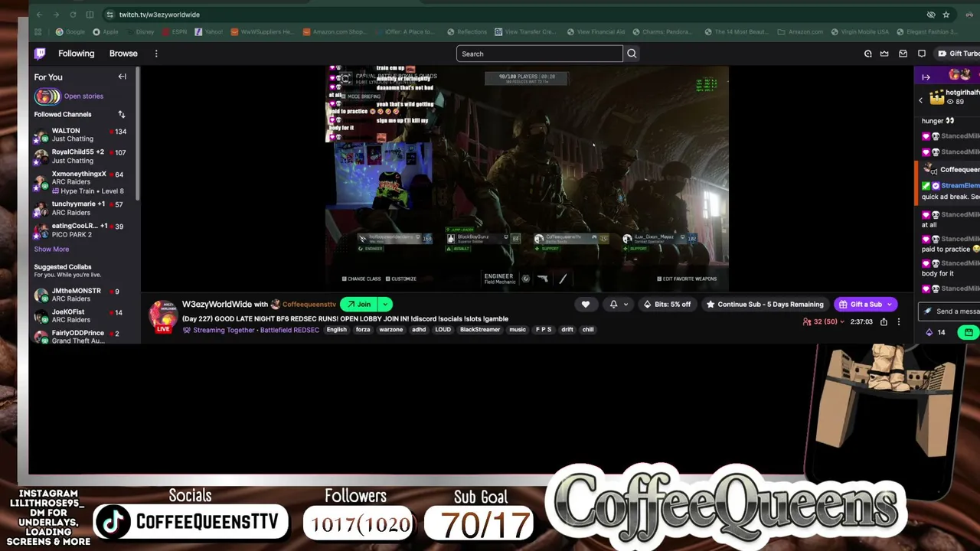Go to previous chat header item

click(921, 99)
